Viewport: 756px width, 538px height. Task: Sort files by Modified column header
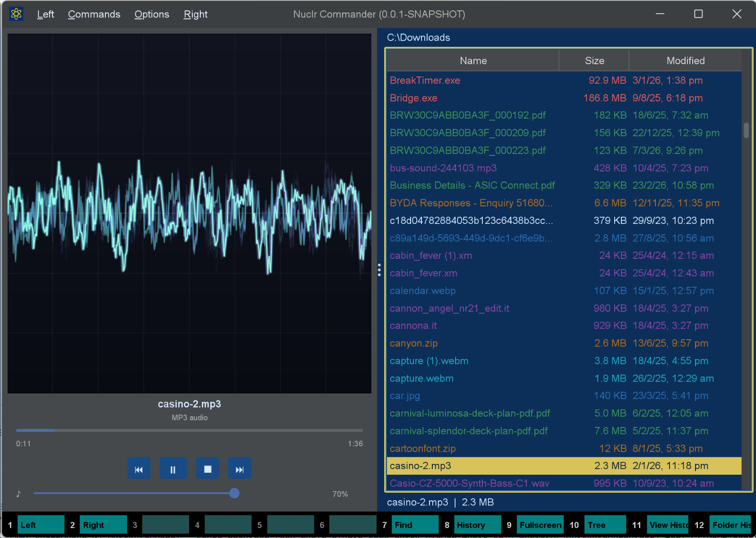685,60
